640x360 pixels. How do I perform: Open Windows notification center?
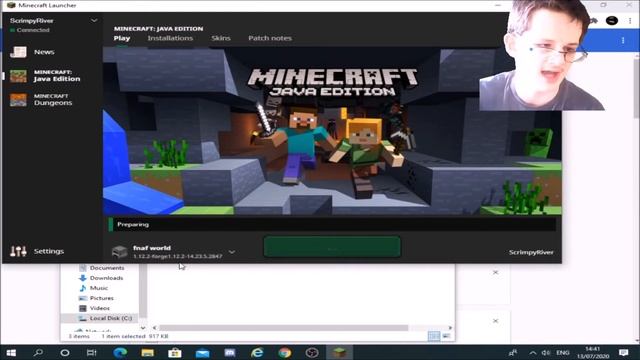(623, 353)
